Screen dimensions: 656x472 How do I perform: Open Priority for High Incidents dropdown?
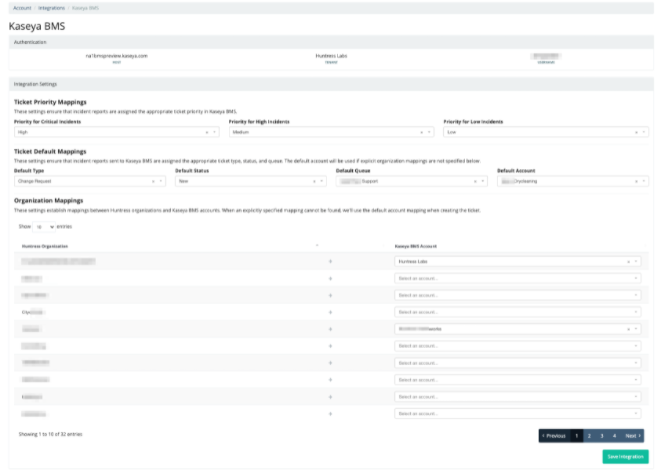[x=331, y=132]
